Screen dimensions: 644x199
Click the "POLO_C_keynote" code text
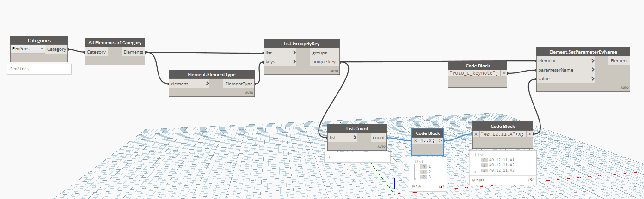click(x=474, y=73)
